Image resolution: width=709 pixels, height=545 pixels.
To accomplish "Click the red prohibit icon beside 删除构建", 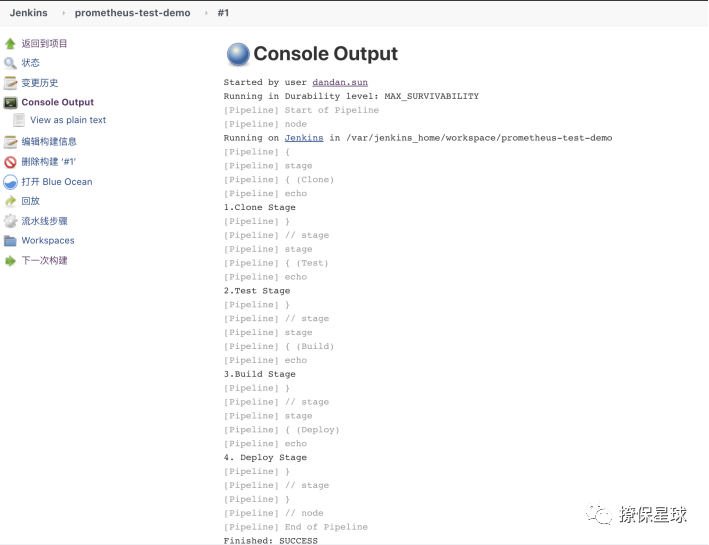I will point(10,162).
